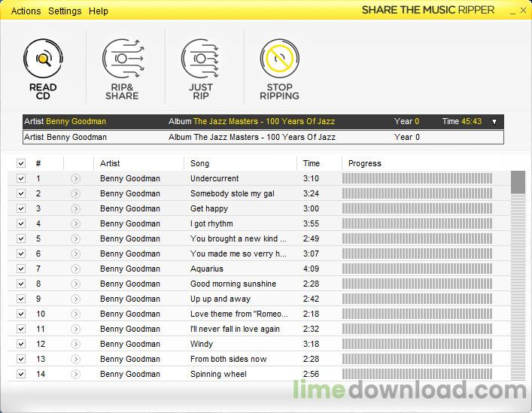The image size is (532, 413).
Task: Click play arrow for Windy
Action: tap(76, 344)
